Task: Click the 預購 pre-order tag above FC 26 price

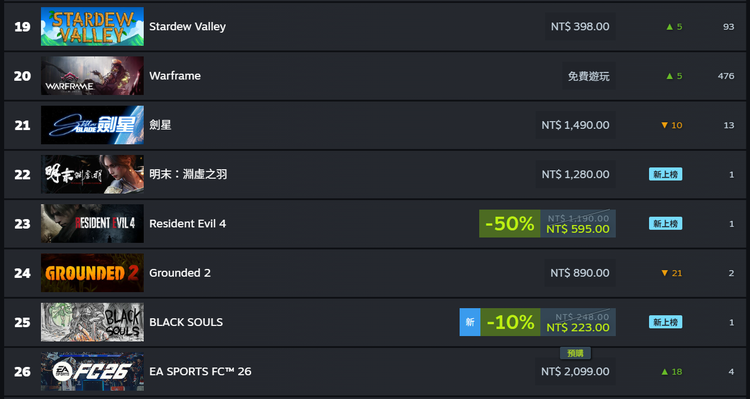Action: (x=575, y=354)
